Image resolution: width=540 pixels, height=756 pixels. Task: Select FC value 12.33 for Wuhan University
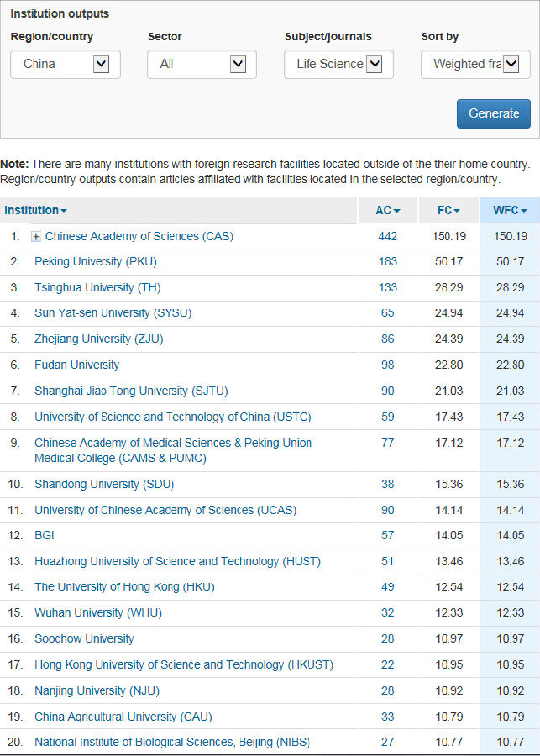(x=448, y=613)
